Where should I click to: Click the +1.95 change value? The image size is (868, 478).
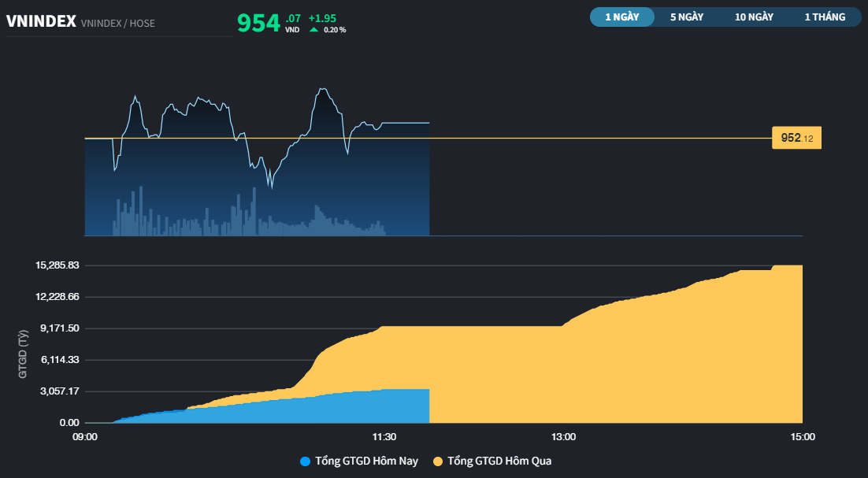322,17
